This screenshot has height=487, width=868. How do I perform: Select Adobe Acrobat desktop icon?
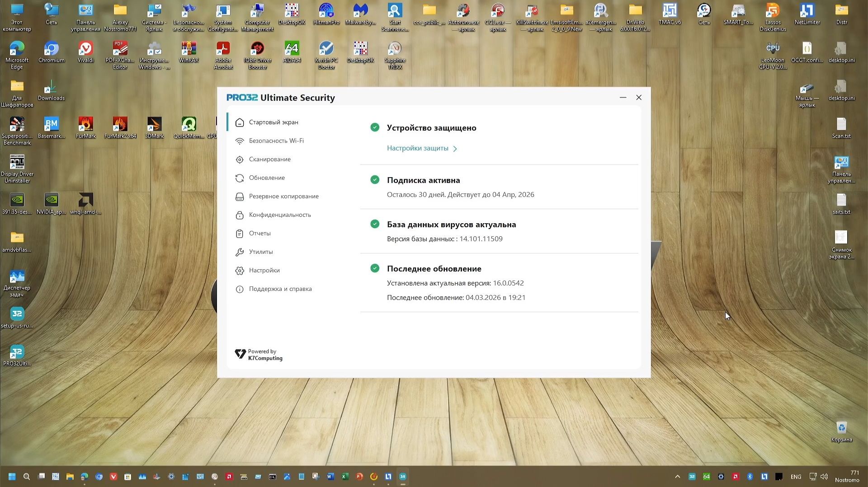(223, 55)
